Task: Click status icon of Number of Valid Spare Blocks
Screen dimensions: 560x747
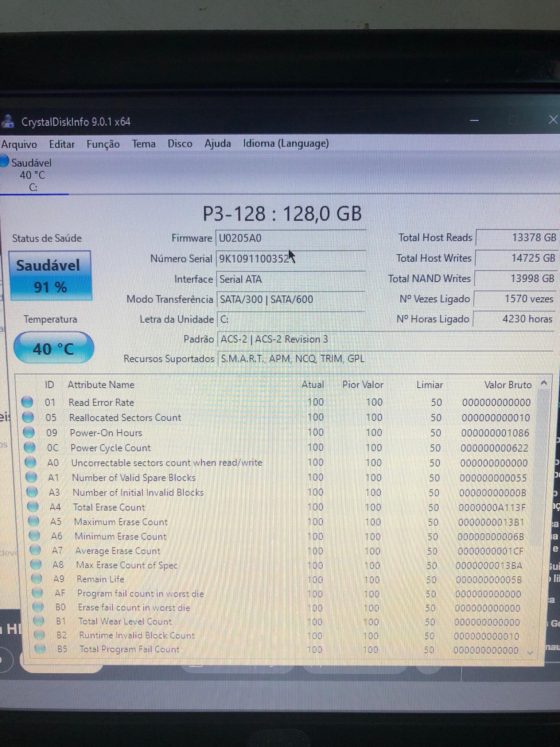Action: (x=31, y=477)
